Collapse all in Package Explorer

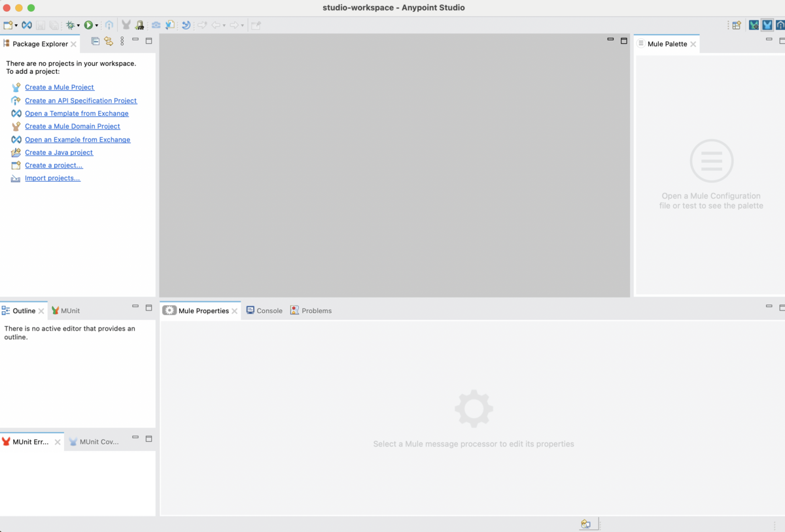pos(96,41)
